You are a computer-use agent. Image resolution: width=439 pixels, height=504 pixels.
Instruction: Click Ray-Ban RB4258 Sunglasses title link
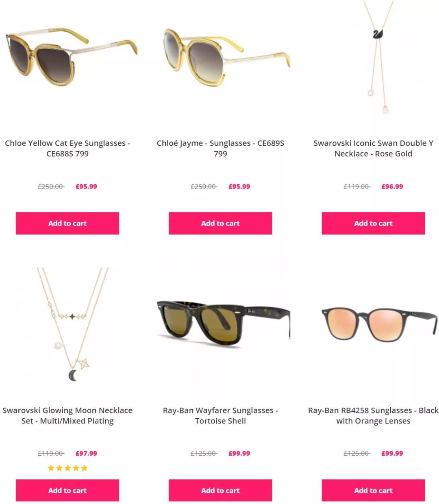coord(373,415)
